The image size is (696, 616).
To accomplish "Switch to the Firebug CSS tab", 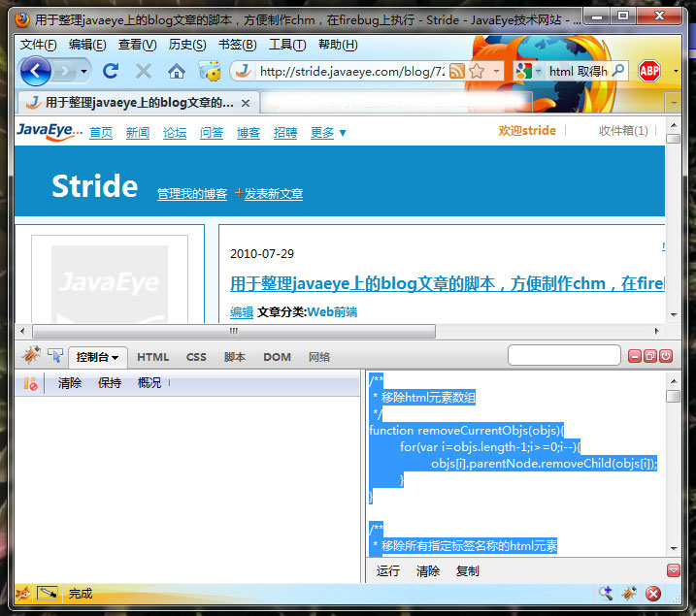I will 196,357.
